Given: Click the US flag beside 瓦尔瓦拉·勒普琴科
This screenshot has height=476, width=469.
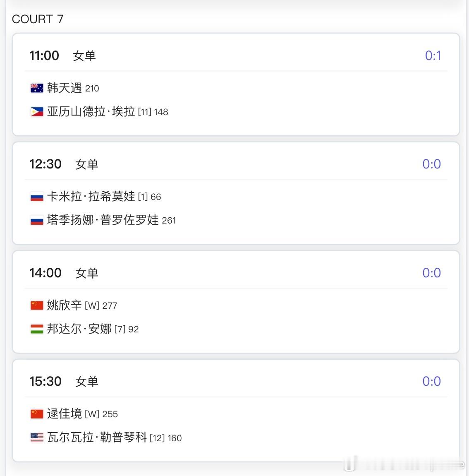Looking at the screenshot, I should pos(37,438).
